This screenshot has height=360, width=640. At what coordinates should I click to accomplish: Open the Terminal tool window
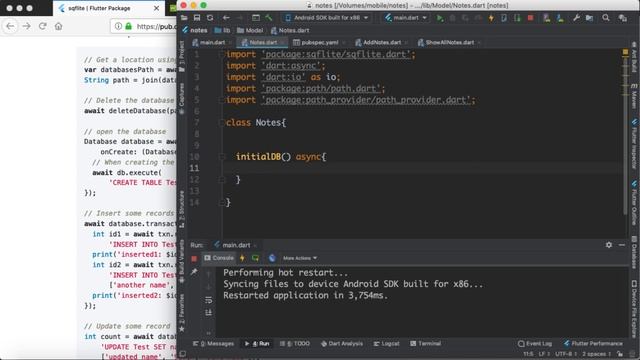(x=425, y=344)
